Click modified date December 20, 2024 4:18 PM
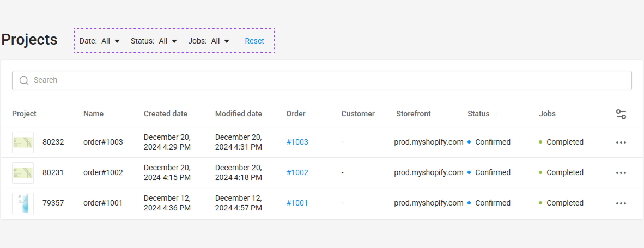The height and width of the screenshot is (248, 644). point(239,172)
